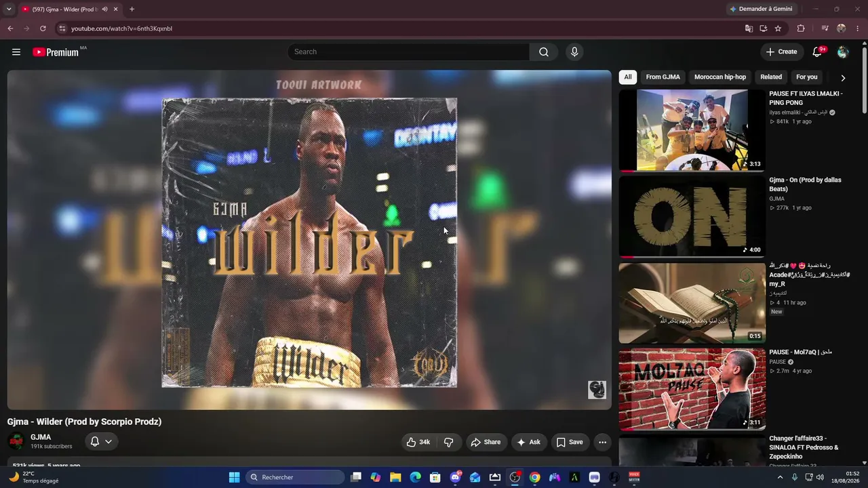Open the more actions ellipsis under the video
This screenshot has width=868, height=488.
click(x=602, y=442)
